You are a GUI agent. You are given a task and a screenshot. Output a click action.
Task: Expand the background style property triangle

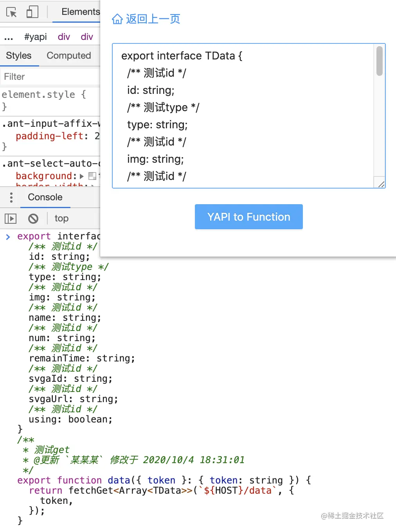81,176
